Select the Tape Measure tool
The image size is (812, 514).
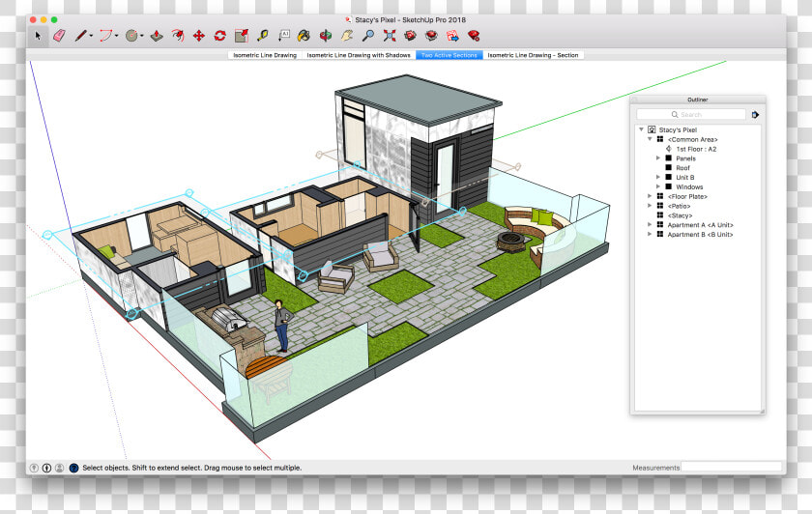click(263, 36)
